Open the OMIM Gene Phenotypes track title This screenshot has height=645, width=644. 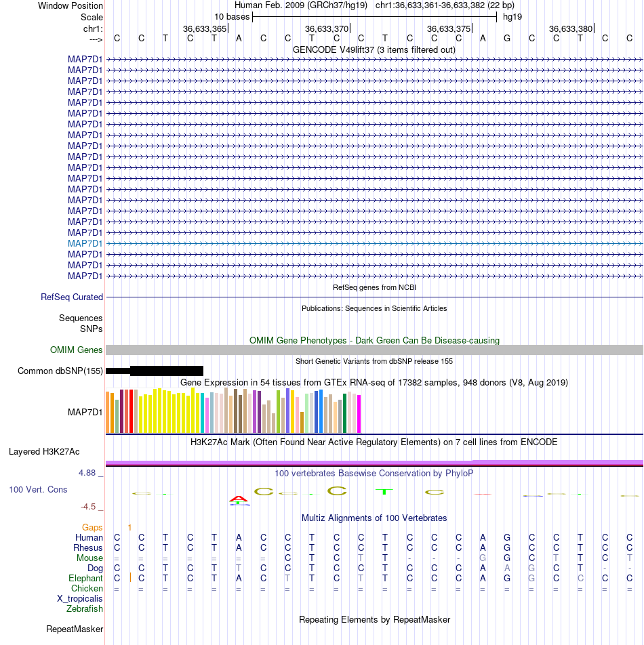coord(374,340)
